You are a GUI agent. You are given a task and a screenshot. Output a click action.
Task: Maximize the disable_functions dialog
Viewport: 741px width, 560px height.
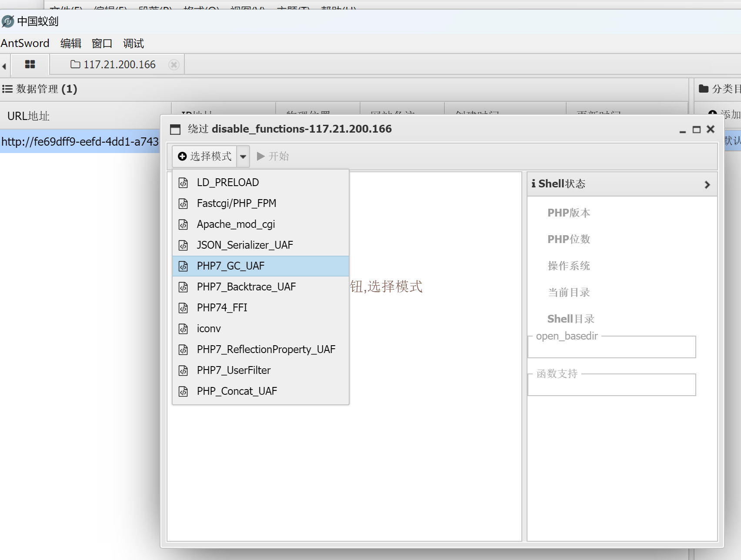tap(697, 130)
